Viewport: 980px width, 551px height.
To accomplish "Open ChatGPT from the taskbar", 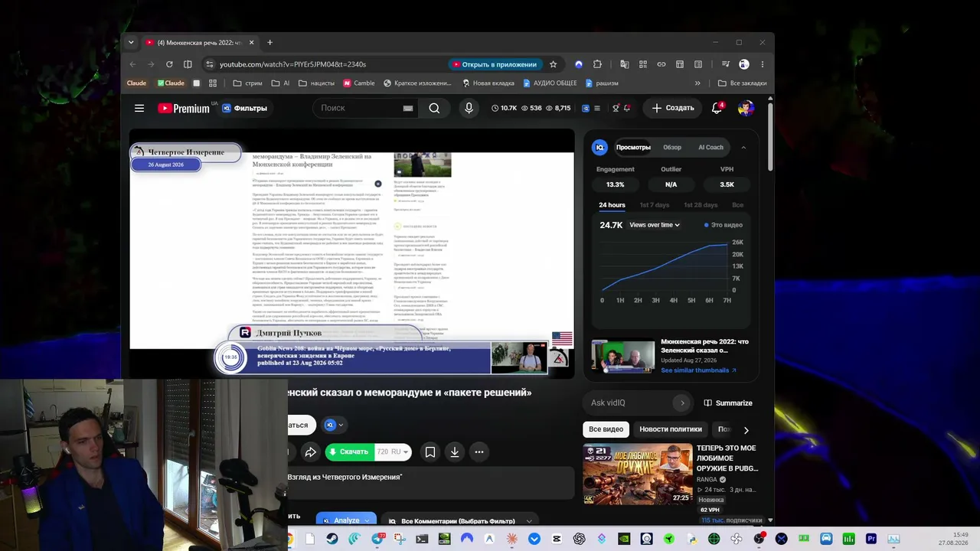I will (579, 539).
